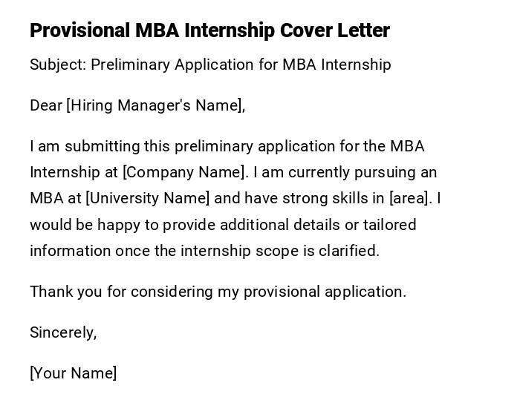The image size is (520, 420).
Task: Click the word Dear in the greeting
Action: (x=46, y=105)
